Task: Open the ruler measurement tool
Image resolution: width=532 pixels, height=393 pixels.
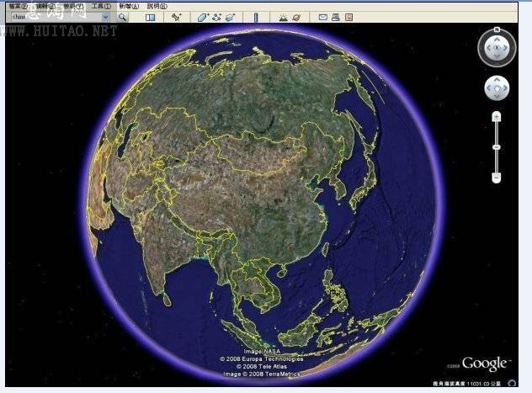Action: [x=256, y=17]
